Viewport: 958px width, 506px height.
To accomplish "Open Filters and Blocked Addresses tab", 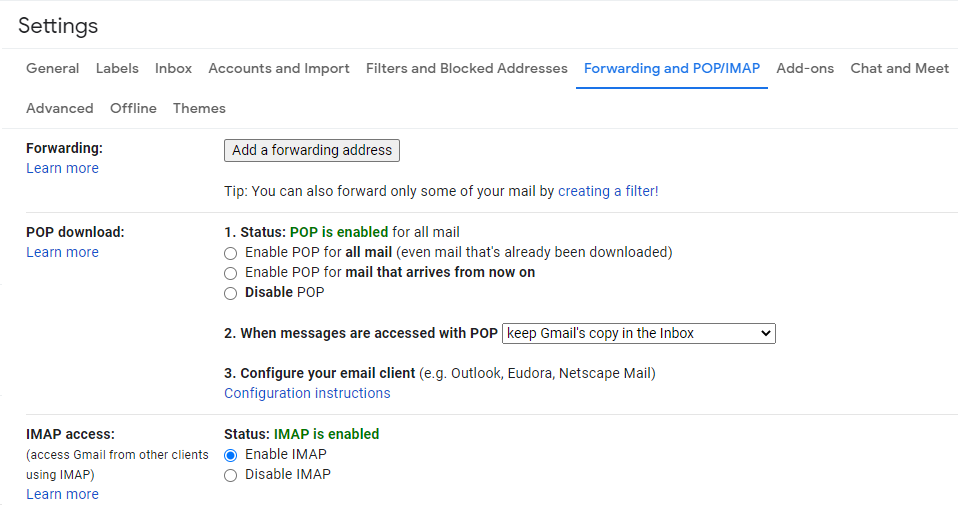I will [x=466, y=68].
